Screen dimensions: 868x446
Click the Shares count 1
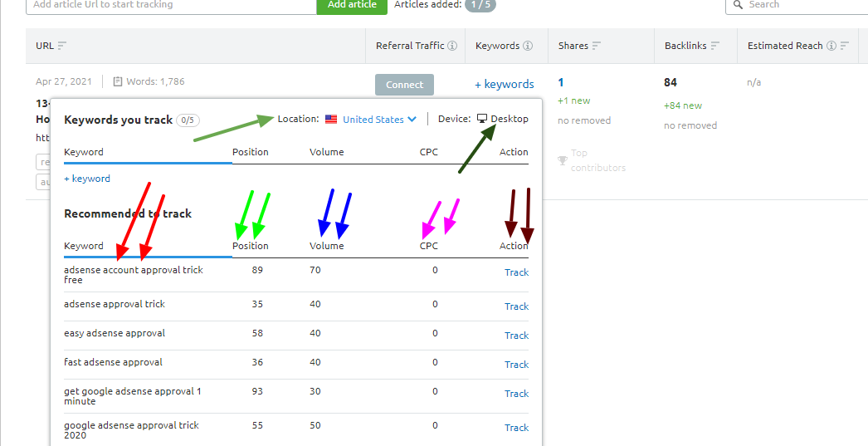tap(561, 82)
